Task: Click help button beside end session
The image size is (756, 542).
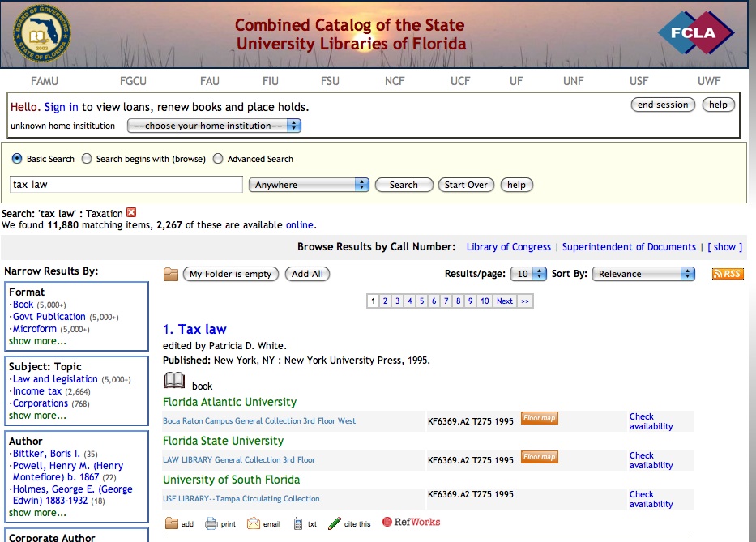Action: tap(719, 105)
